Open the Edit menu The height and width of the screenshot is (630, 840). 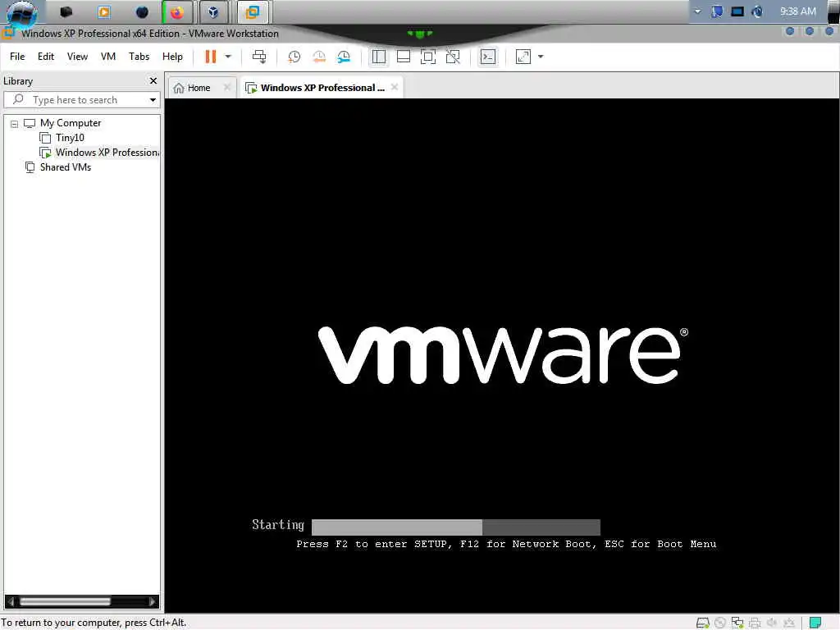tap(46, 57)
